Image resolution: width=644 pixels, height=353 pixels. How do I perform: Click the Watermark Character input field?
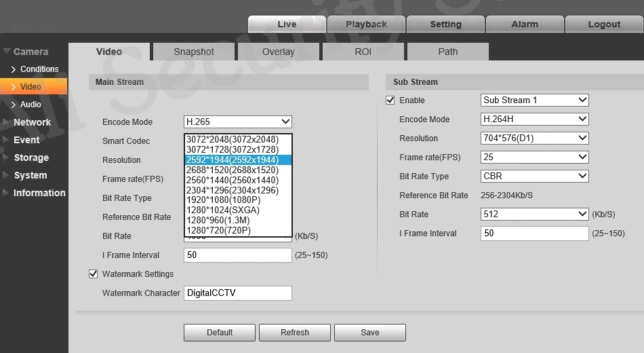coord(238,293)
